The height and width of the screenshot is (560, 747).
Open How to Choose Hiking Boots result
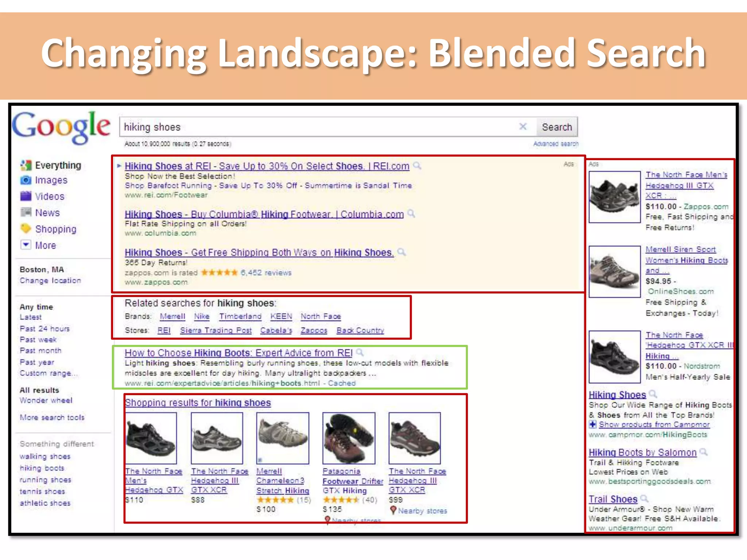(x=239, y=353)
